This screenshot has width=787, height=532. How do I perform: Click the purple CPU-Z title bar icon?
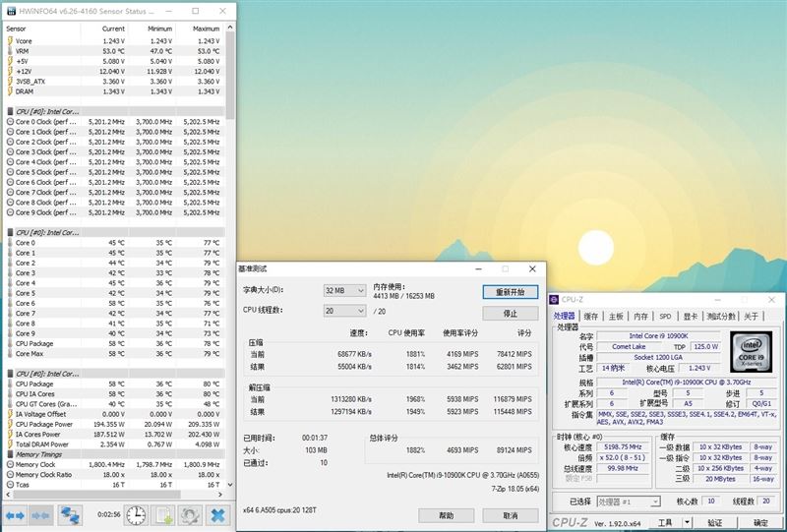(x=554, y=300)
